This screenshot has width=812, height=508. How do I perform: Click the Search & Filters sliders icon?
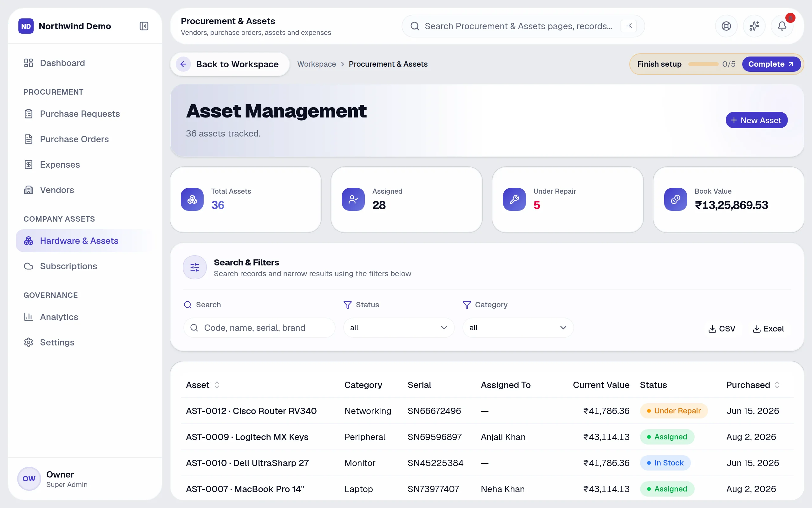point(195,267)
